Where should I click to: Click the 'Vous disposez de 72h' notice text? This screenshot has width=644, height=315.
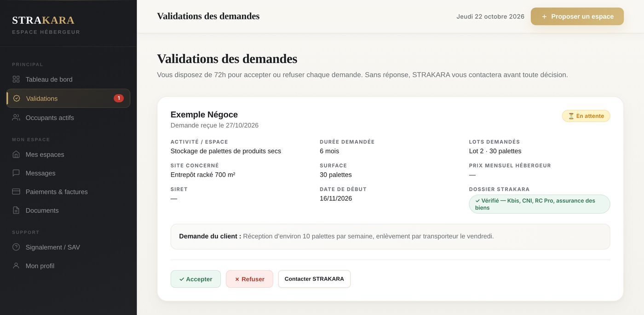pos(362,75)
